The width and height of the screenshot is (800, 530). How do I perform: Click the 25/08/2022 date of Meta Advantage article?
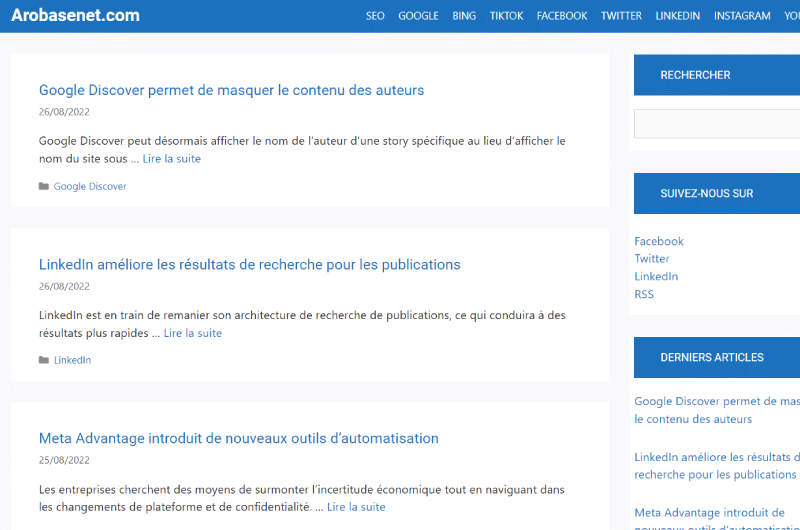click(x=64, y=460)
